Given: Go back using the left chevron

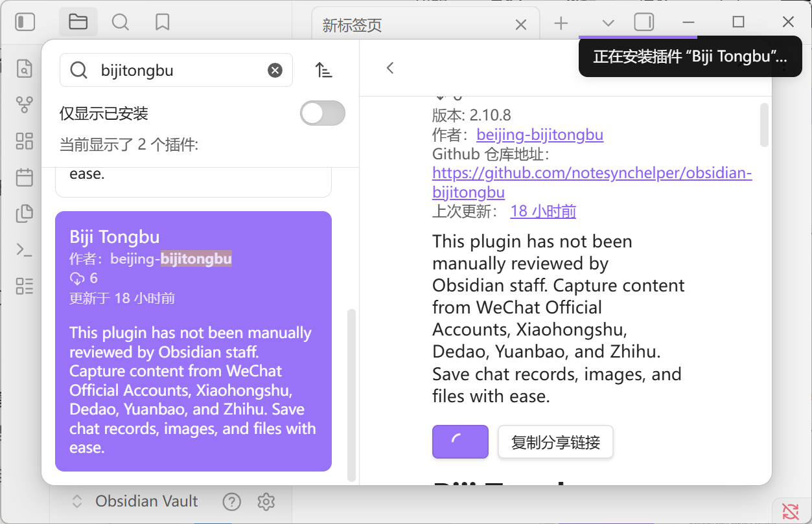Looking at the screenshot, I should coord(390,68).
